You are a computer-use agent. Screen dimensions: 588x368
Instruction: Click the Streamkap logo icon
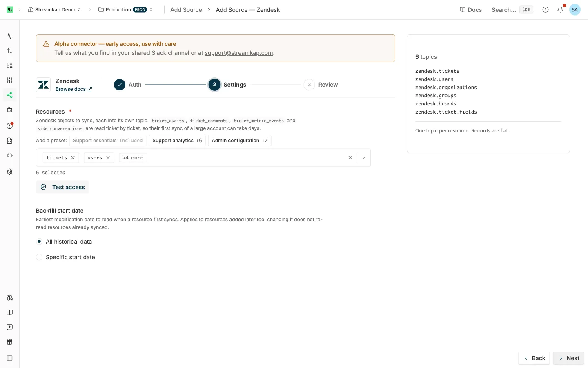pyautogui.click(x=10, y=10)
